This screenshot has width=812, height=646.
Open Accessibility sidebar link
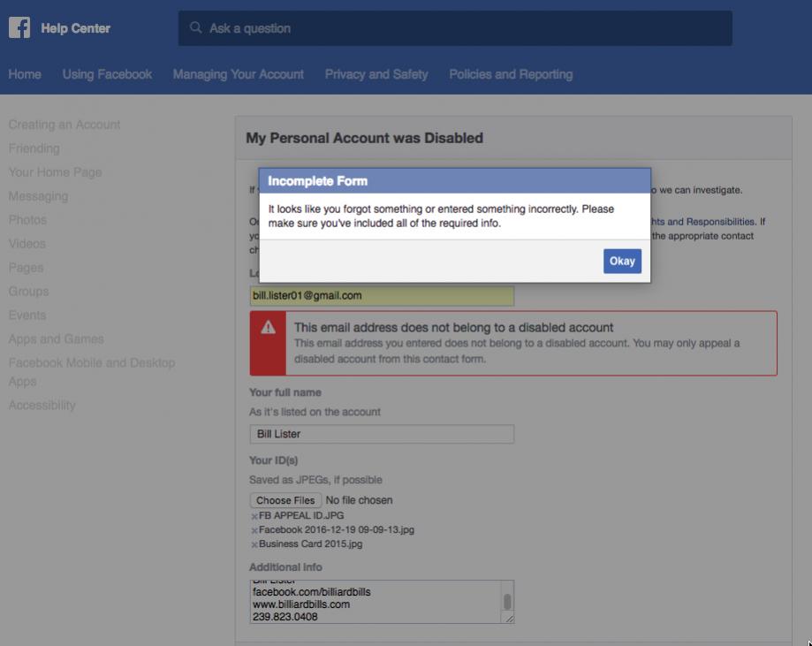(x=42, y=405)
